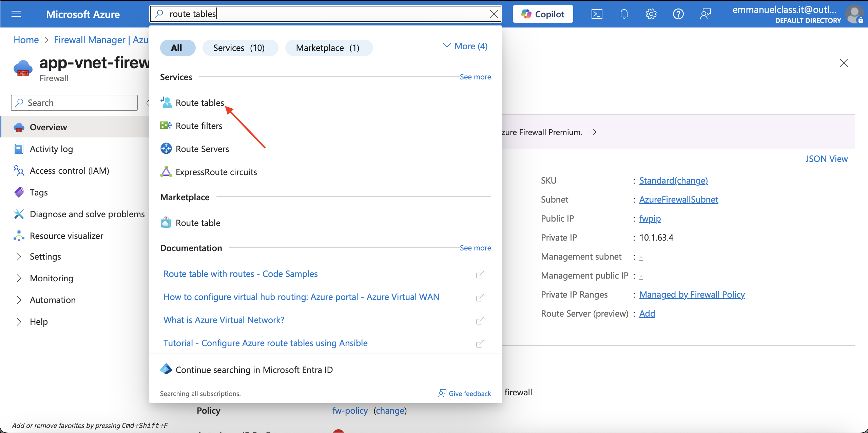The height and width of the screenshot is (433, 868).
Task: Clear the route tables search text
Action: coord(494,14)
